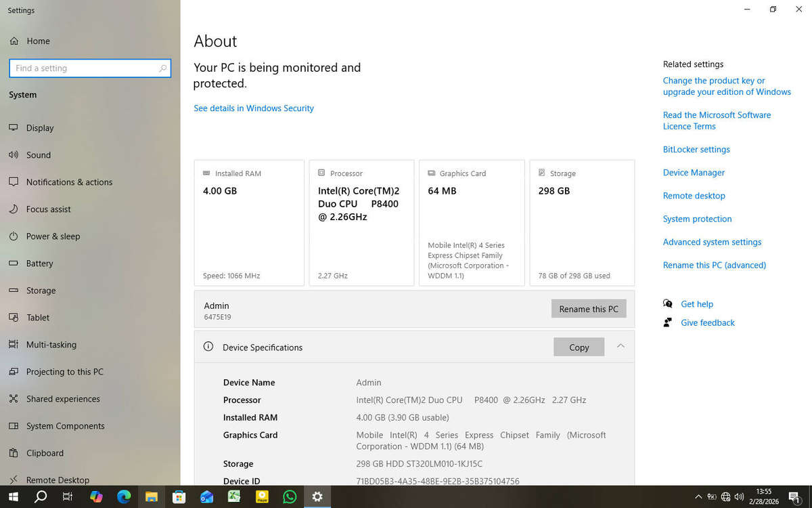The width and height of the screenshot is (812, 508).
Task: Open Storage settings in sidebar
Action: pyautogui.click(x=41, y=291)
